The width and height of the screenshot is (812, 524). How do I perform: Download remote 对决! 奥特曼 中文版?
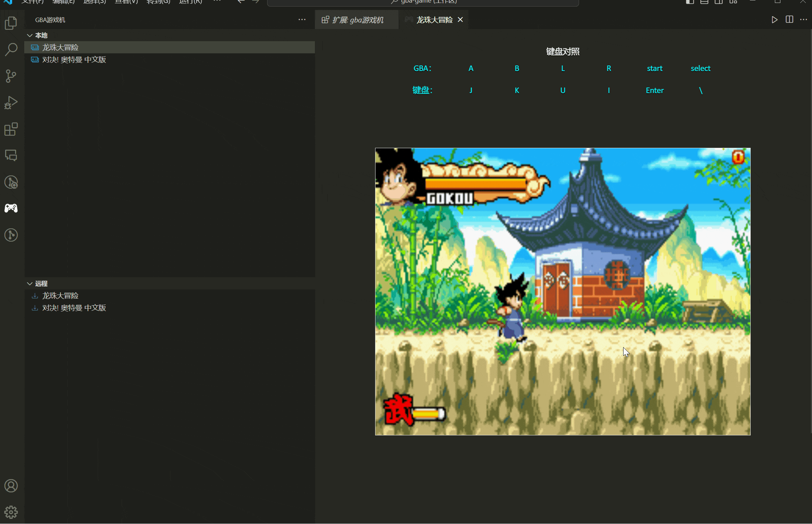[x=74, y=308]
